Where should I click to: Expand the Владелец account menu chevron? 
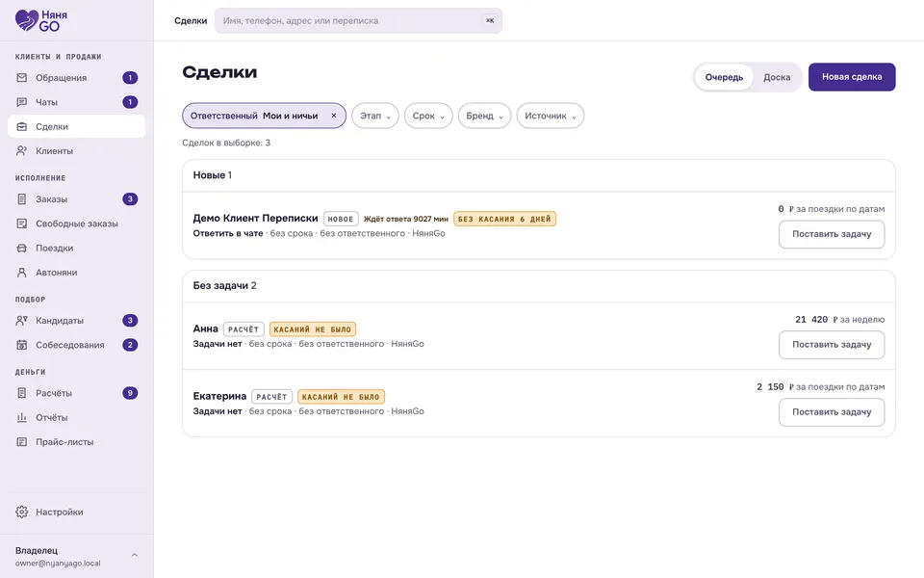135,555
